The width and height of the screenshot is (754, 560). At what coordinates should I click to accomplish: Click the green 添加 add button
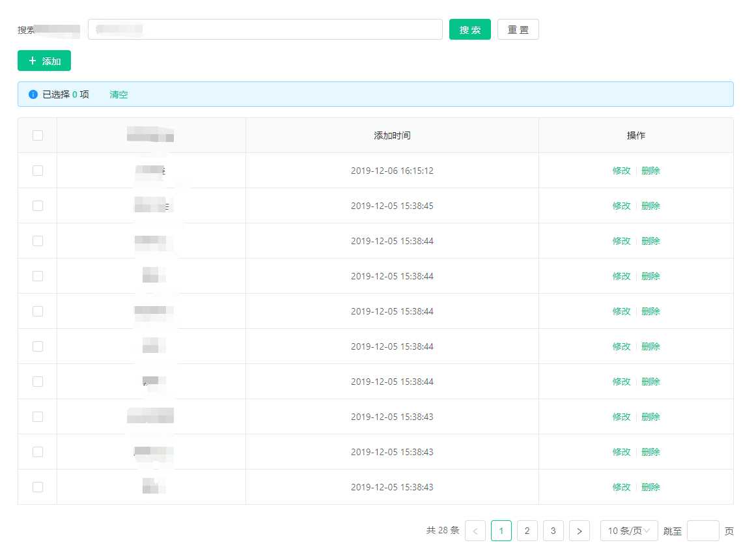44,61
